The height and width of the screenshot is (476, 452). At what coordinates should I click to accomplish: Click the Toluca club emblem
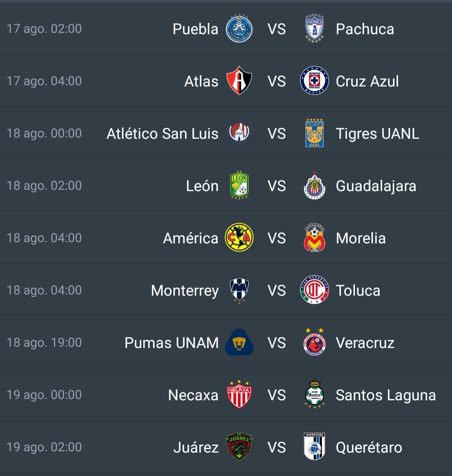[x=314, y=289]
